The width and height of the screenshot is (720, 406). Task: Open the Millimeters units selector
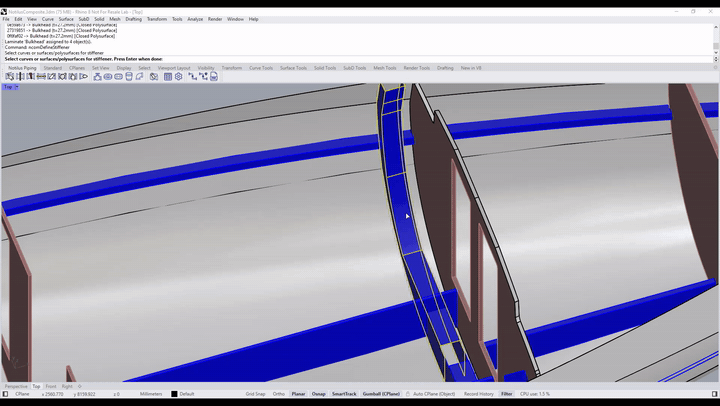151,394
